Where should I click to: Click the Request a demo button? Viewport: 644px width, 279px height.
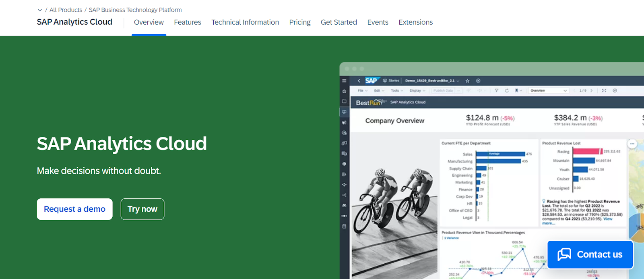pos(74,209)
